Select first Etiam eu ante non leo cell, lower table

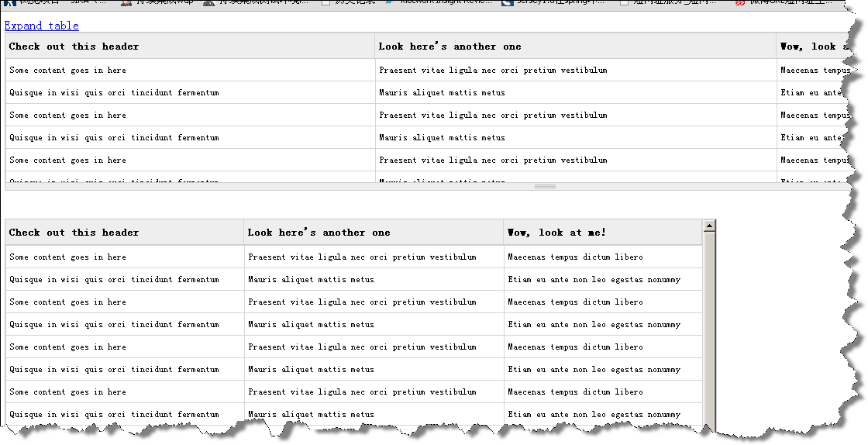click(603, 280)
